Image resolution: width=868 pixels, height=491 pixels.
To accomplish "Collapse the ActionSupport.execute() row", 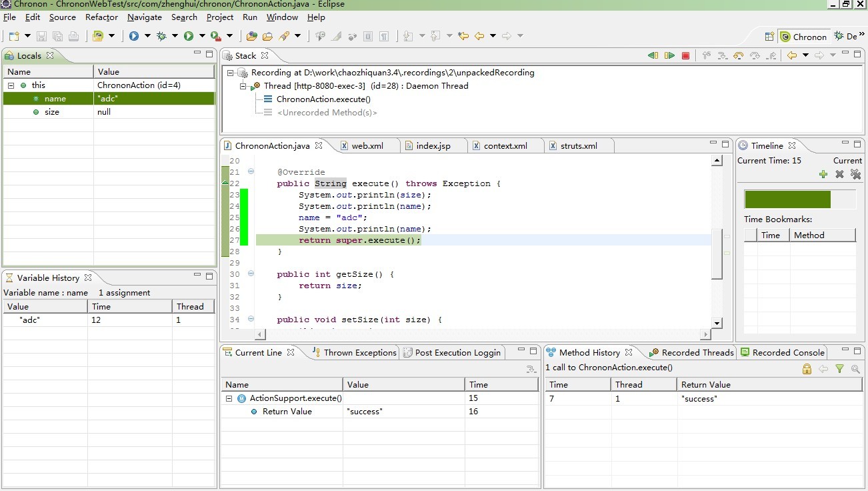I will pyautogui.click(x=229, y=399).
